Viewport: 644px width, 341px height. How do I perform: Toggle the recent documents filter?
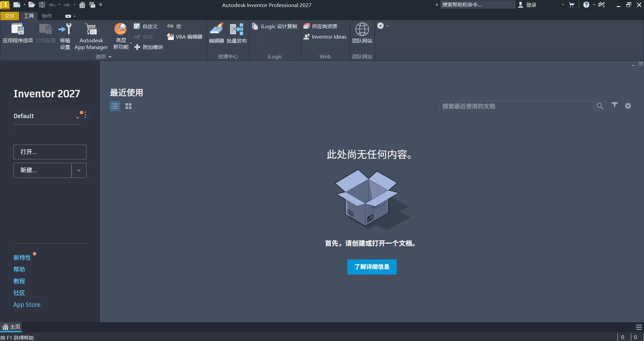614,106
